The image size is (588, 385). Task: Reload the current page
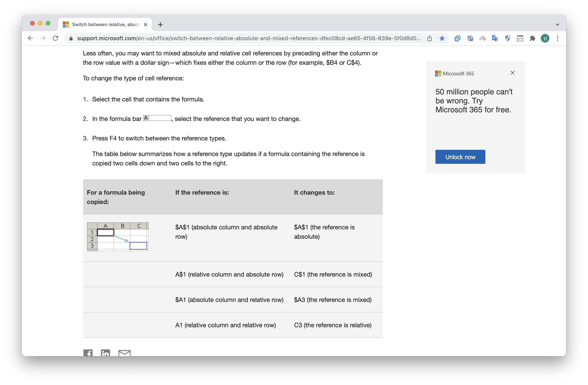coord(56,38)
